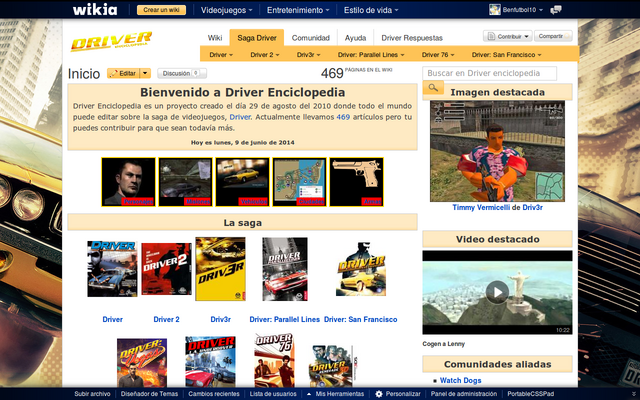Expand Driver: Parallel Lines submenu
The width and height of the screenshot is (640, 400).
coord(371,55)
